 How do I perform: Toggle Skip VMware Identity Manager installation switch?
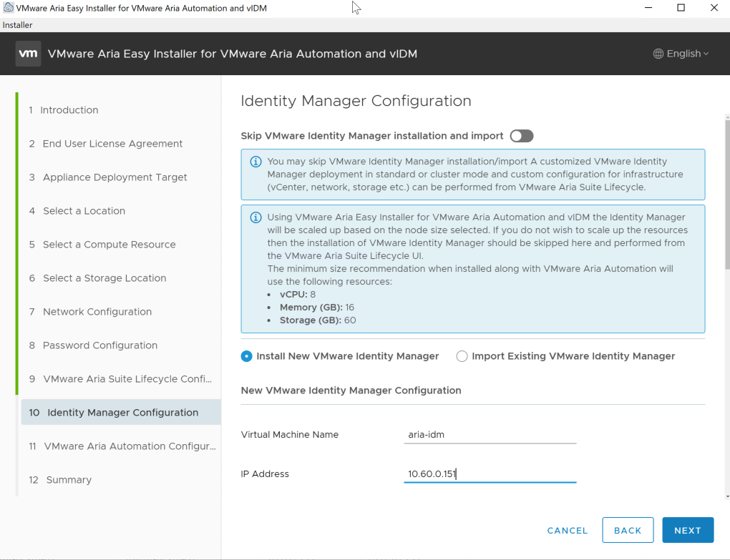pos(522,136)
